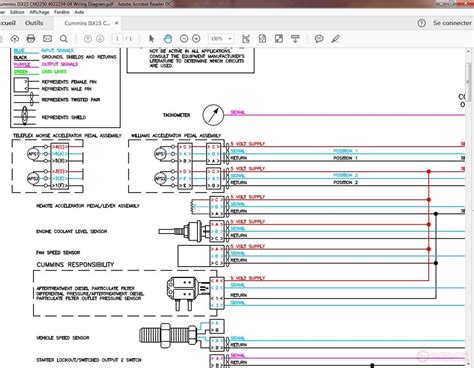
Task: Click the Se connecter link
Action: pos(452,23)
